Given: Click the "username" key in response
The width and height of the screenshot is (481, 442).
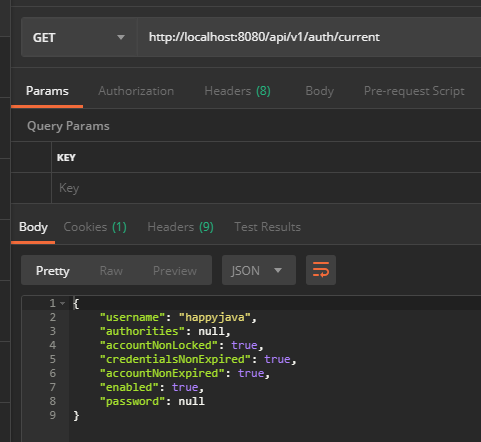Looking at the screenshot, I should tap(132, 317).
